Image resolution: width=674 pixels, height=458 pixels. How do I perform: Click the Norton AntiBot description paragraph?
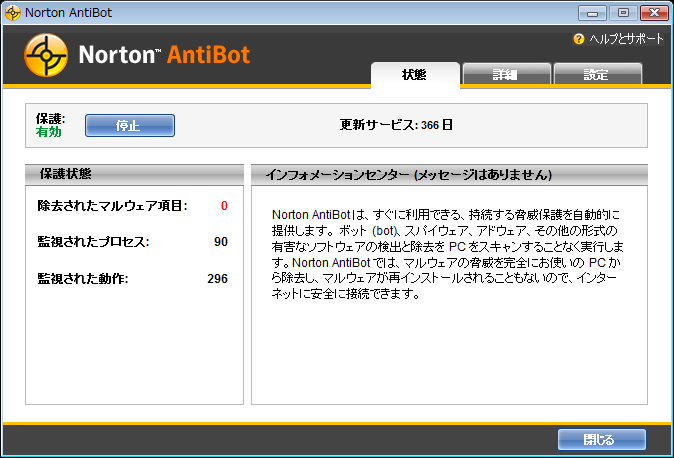(447, 254)
